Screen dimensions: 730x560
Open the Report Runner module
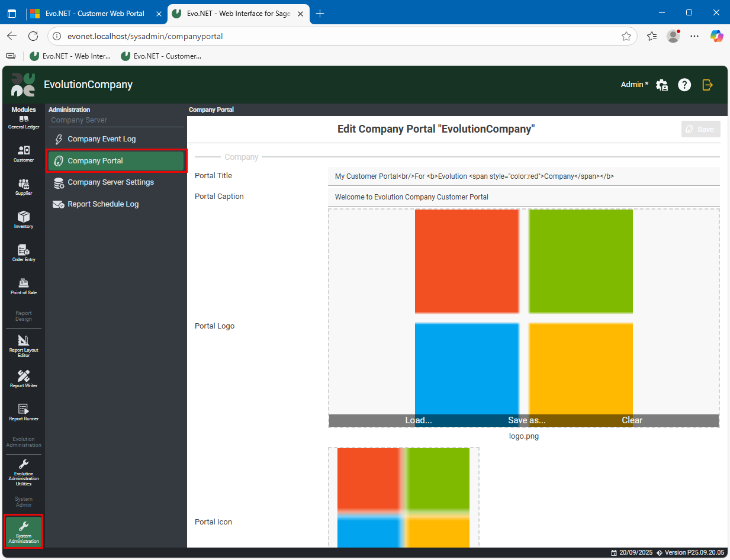click(x=24, y=412)
